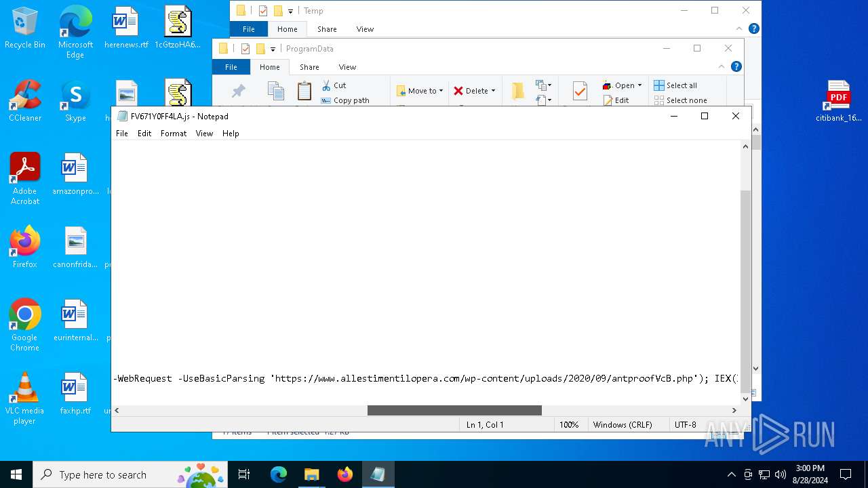868x488 pixels.
Task: Click Notepad taskbar button
Action: click(378, 474)
